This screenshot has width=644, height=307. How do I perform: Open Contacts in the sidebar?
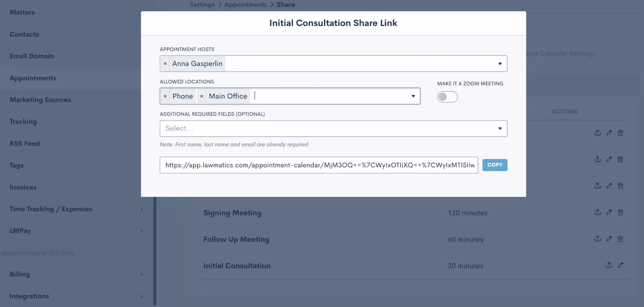click(x=24, y=34)
